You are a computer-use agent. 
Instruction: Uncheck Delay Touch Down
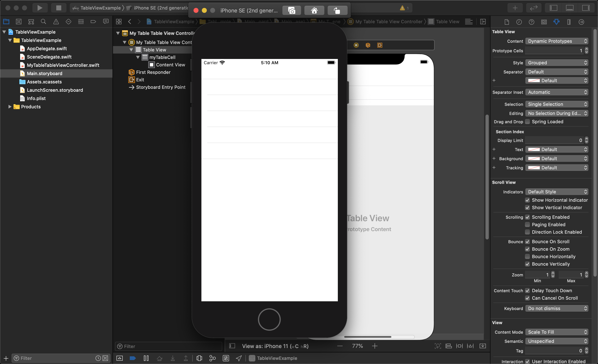pyautogui.click(x=527, y=291)
